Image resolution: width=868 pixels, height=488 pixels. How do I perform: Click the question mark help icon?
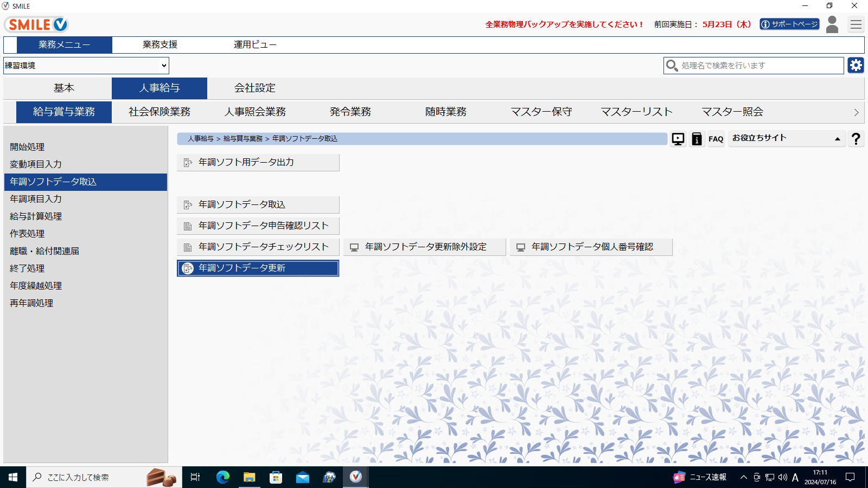pos(856,139)
